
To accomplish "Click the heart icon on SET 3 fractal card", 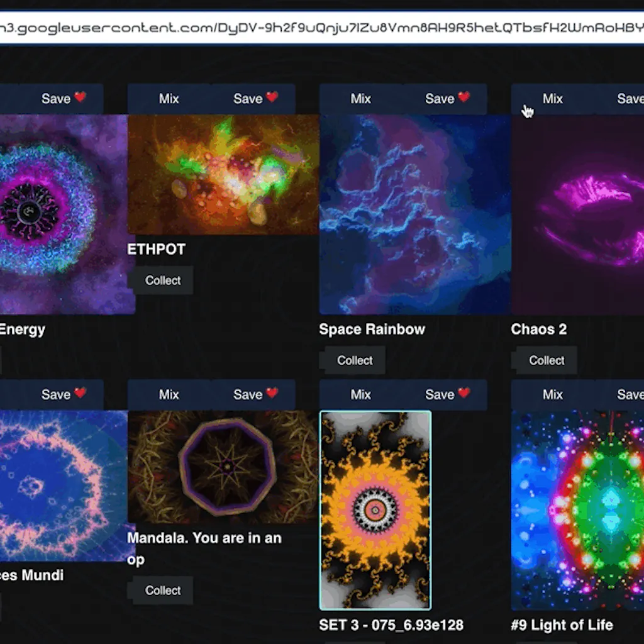I will click(465, 394).
